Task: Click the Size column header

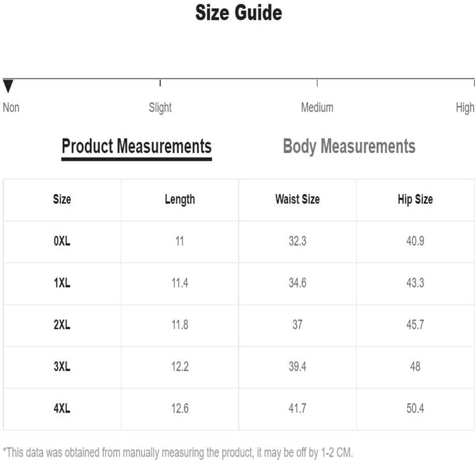Action: pyautogui.click(x=62, y=199)
